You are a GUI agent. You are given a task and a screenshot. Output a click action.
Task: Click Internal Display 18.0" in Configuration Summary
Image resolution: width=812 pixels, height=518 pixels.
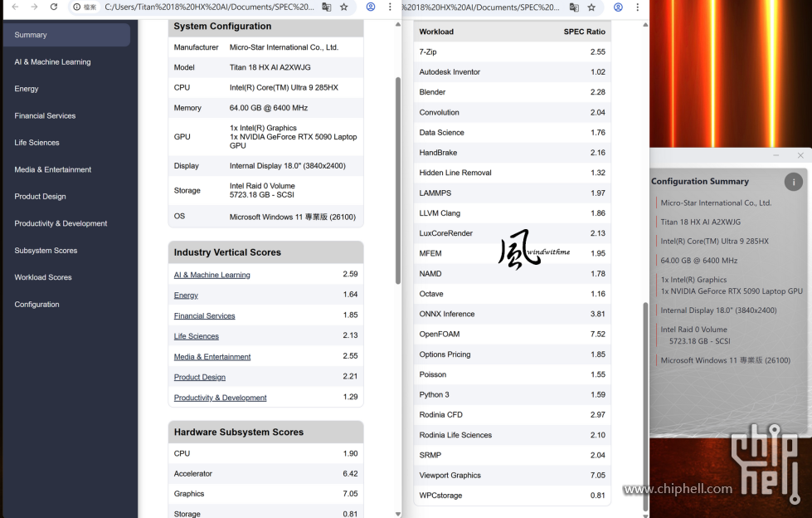tap(718, 310)
